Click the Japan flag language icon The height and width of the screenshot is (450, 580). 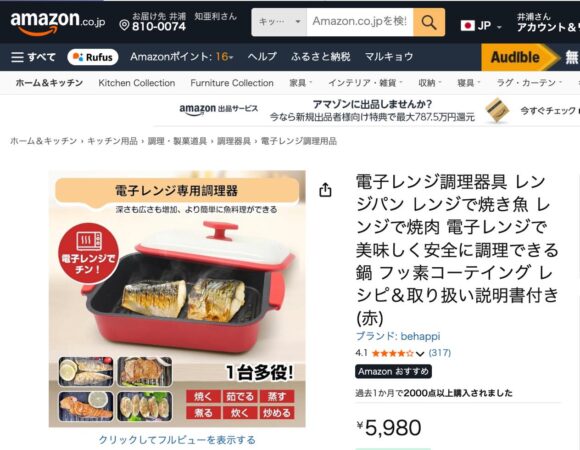pos(468,26)
